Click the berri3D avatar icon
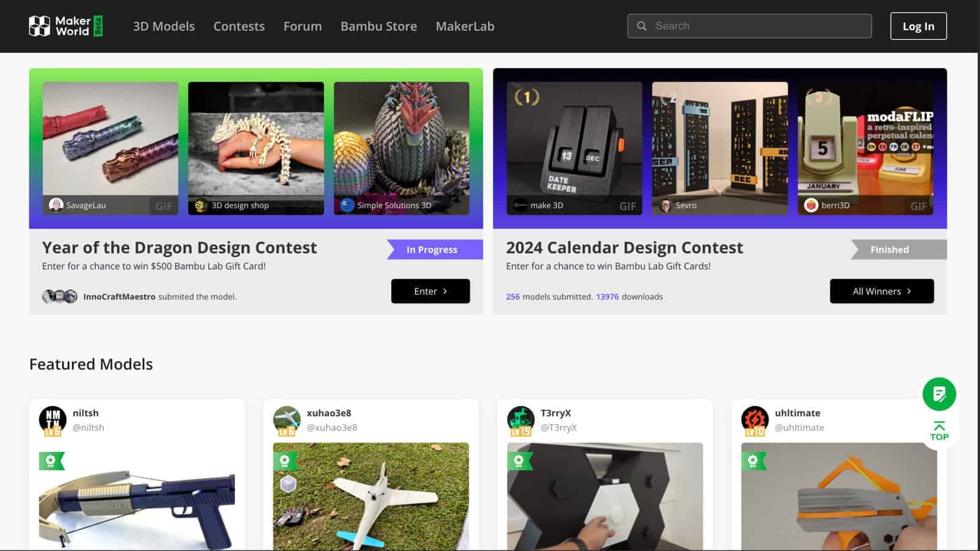 point(811,205)
